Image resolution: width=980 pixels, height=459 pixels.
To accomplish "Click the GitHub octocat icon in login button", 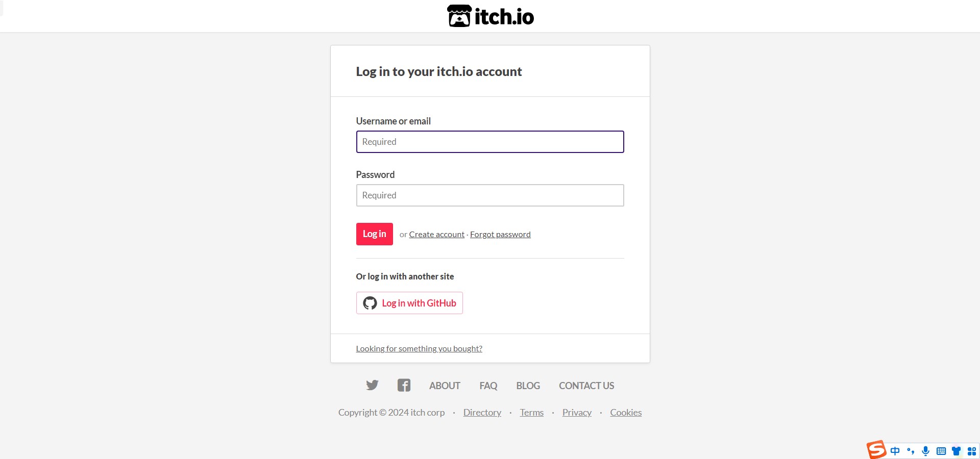I will (371, 302).
